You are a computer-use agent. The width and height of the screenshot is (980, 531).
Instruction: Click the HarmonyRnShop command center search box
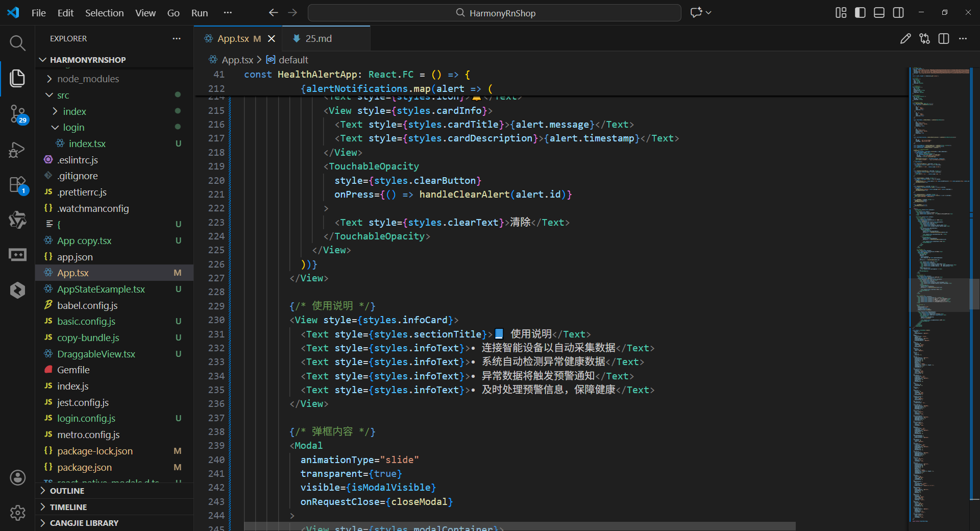(x=494, y=13)
